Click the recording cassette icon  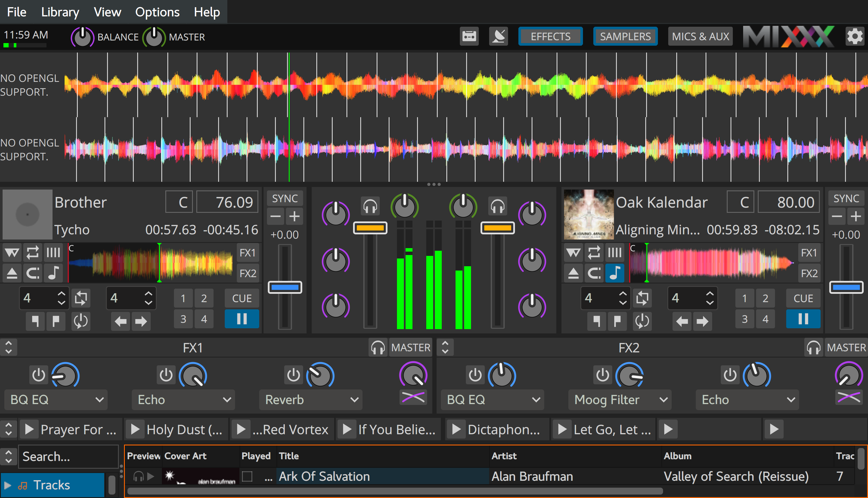pyautogui.click(x=469, y=36)
